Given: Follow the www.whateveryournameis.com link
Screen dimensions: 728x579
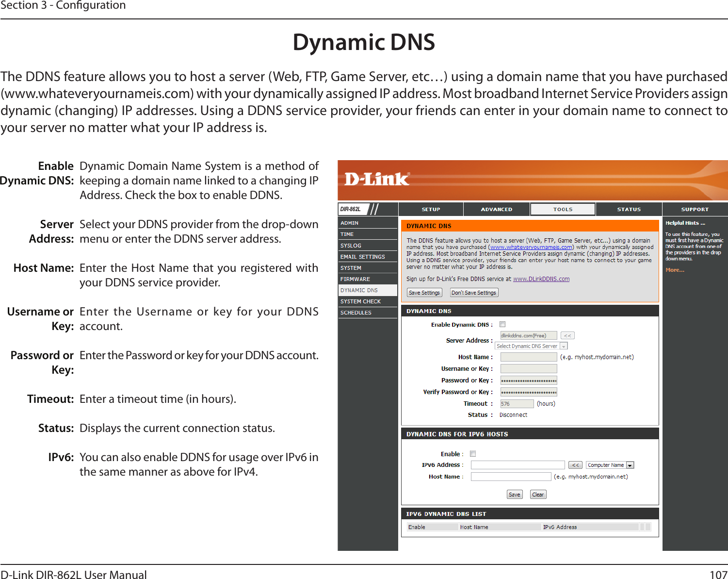Looking at the screenshot, I should pyautogui.click(x=531, y=247).
